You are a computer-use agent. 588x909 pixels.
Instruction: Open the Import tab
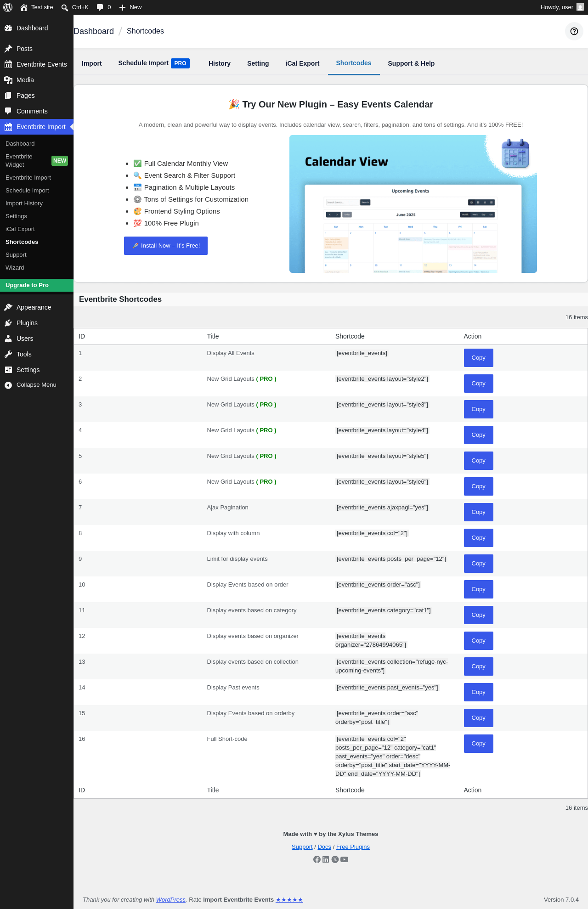[92, 63]
